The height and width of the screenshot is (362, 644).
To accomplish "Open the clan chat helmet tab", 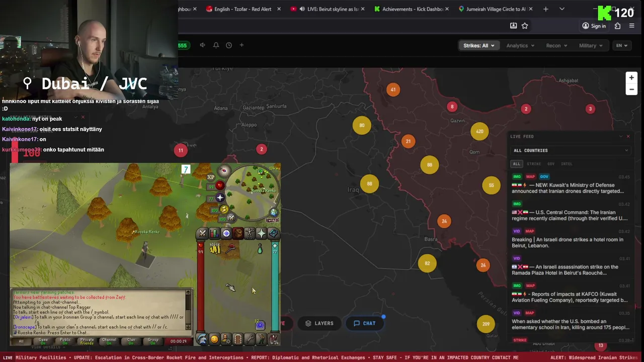I will pos(202,339).
